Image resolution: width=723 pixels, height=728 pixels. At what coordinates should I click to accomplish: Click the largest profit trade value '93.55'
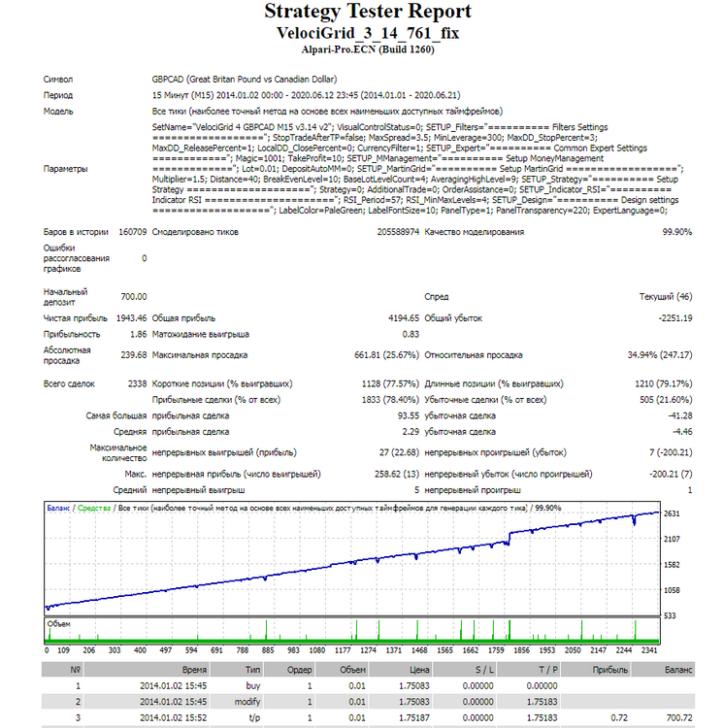point(408,416)
